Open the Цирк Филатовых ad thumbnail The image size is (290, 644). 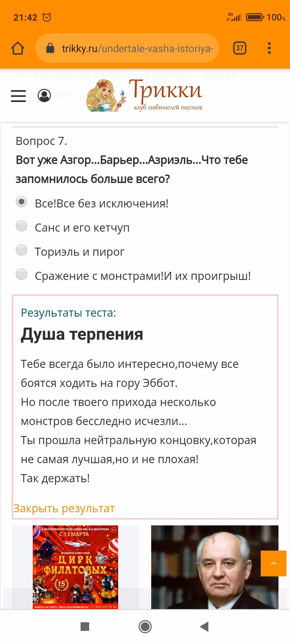tap(76, 567)
